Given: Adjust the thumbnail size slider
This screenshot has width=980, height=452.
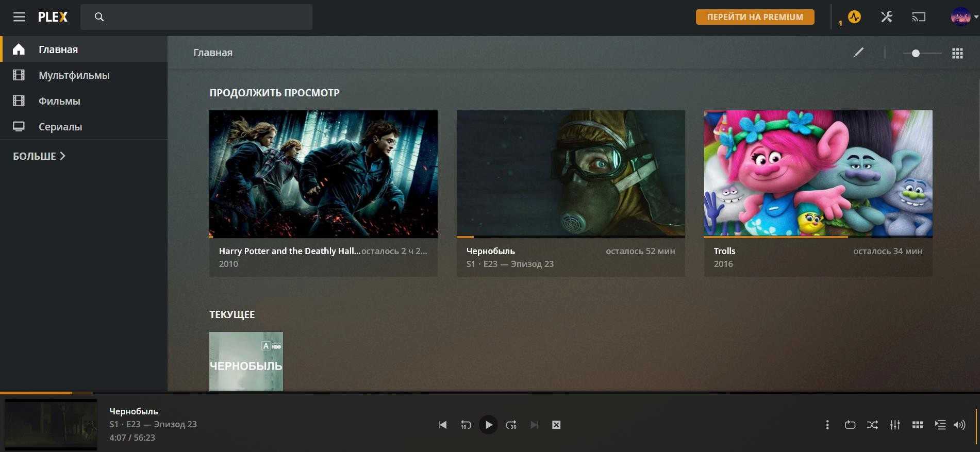Looking at the screenshot, I should click(916, 53).
